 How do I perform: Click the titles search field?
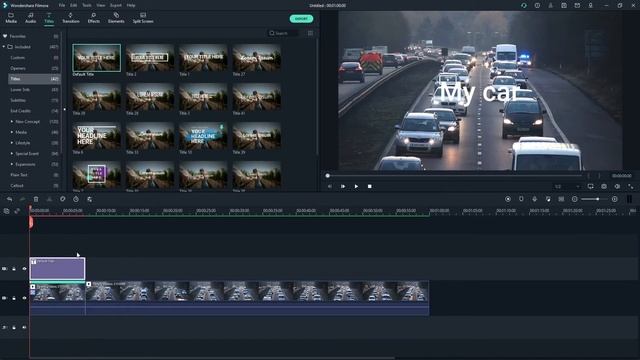point(284,33)
